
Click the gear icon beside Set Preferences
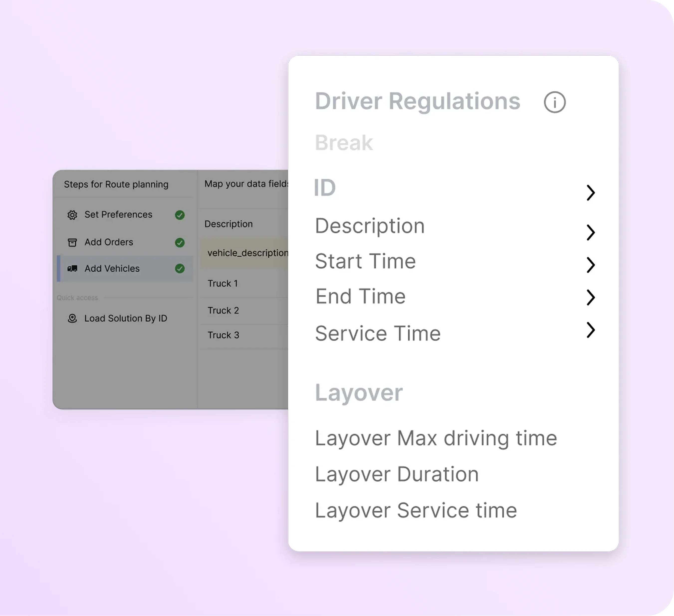coord(72,215)
